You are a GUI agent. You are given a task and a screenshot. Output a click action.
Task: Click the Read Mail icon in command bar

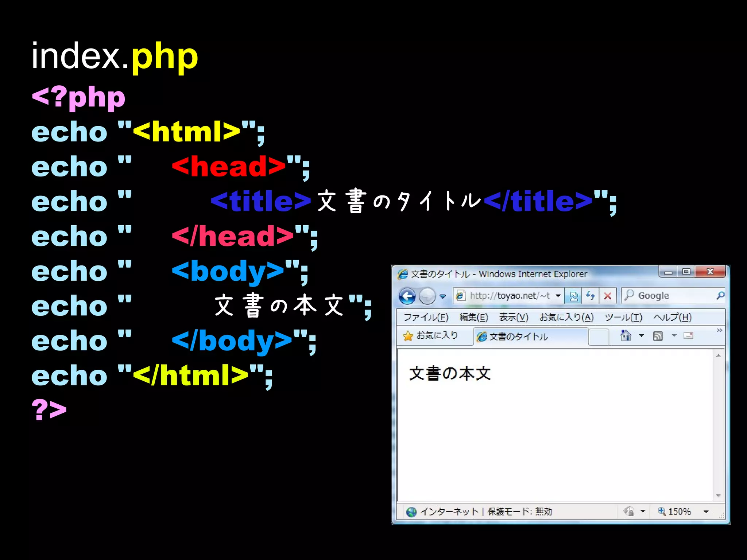tap(688, 335)
